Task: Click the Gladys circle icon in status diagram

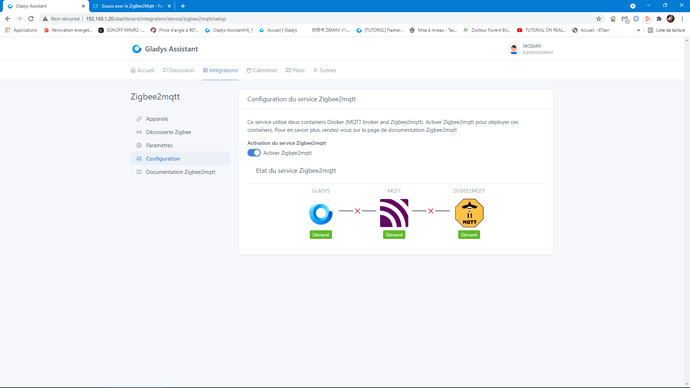Action: [321, 213]
